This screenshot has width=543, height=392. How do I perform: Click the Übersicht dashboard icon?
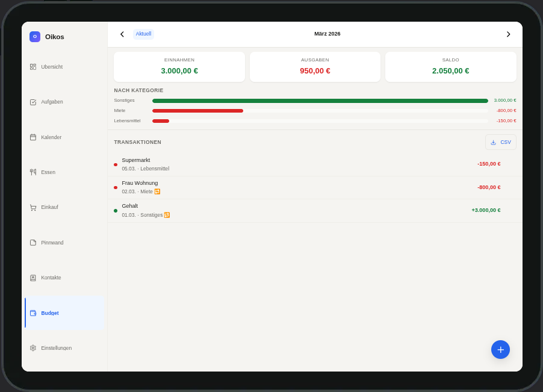click(33, 67)
